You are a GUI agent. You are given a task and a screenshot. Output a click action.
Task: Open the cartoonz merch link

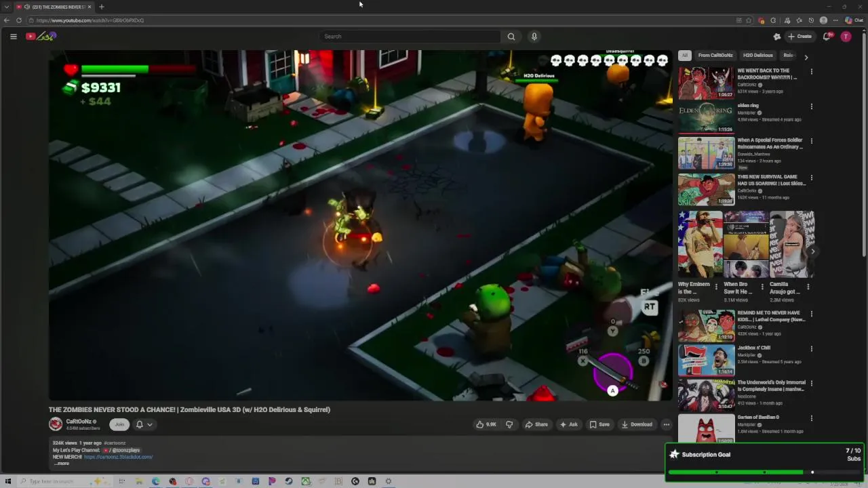point(118,457)
